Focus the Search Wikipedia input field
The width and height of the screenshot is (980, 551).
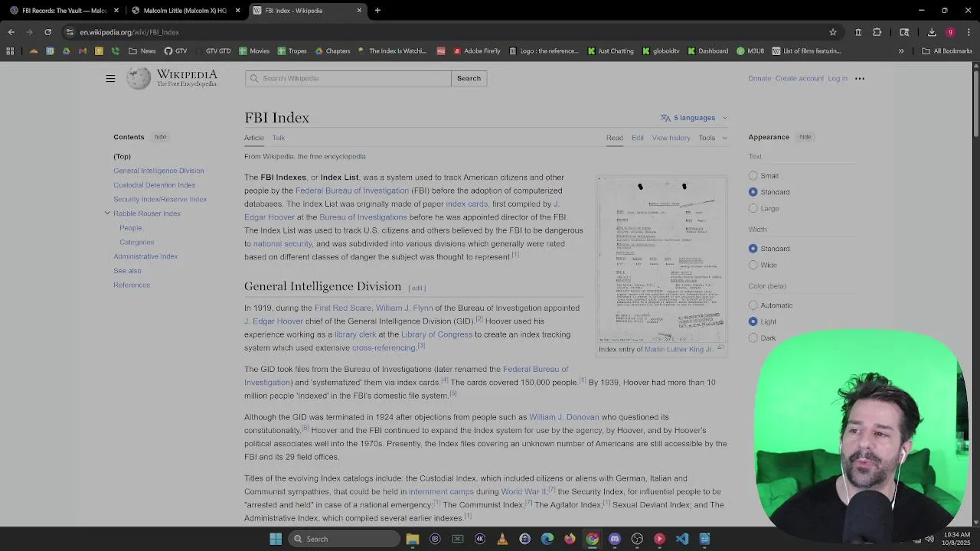point(348,78)
